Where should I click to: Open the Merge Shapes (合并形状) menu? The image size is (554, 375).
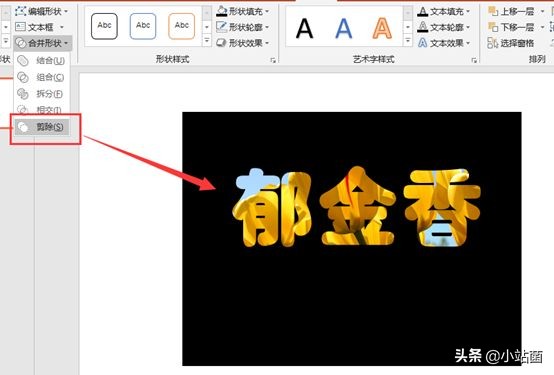point(43,43)
